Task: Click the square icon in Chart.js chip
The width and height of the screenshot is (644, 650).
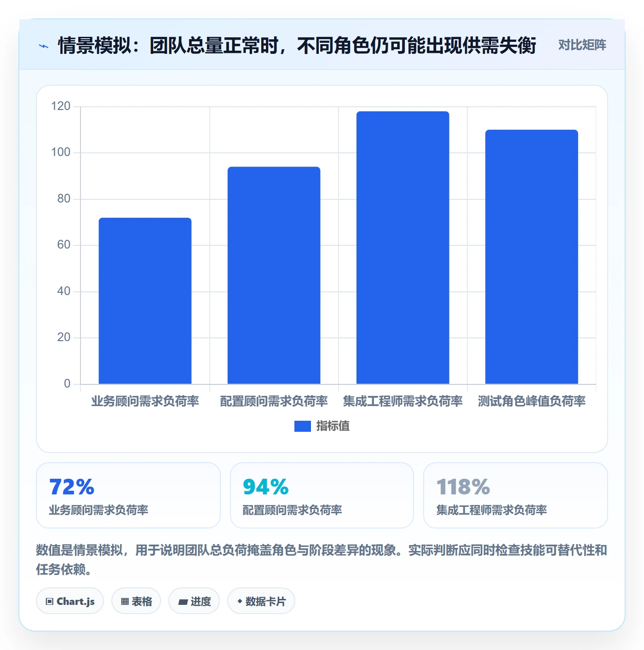Action: 50,602
